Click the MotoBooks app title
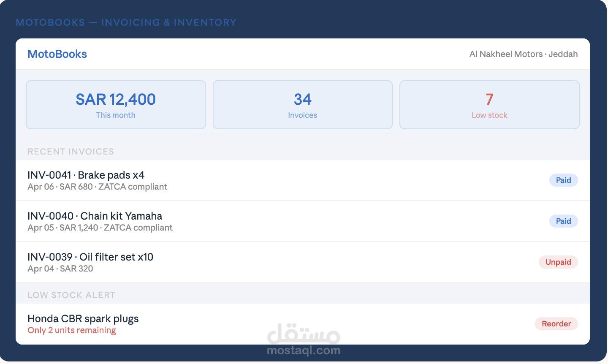Screen dimensions: 608x364 coord(57,54)
